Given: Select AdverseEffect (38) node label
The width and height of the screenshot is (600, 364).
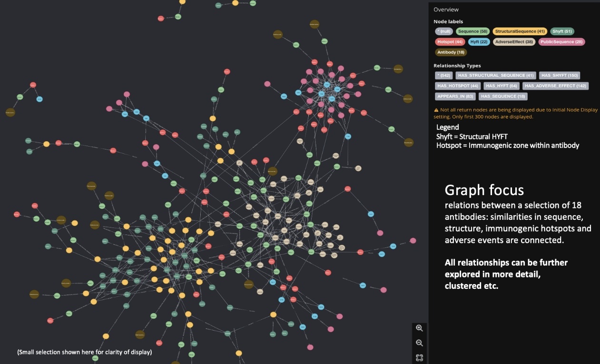Looking at the screenshot, I should [x=514, y=42].
